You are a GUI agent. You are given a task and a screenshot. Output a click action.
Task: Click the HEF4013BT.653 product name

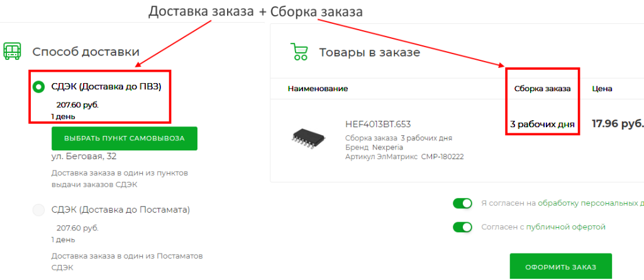(378, 124)
